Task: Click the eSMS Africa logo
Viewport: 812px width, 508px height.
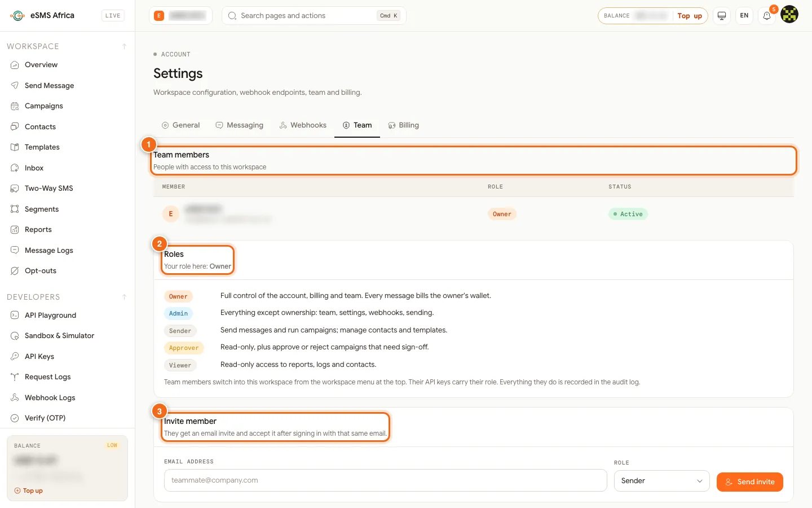Action: coord(42,15)
